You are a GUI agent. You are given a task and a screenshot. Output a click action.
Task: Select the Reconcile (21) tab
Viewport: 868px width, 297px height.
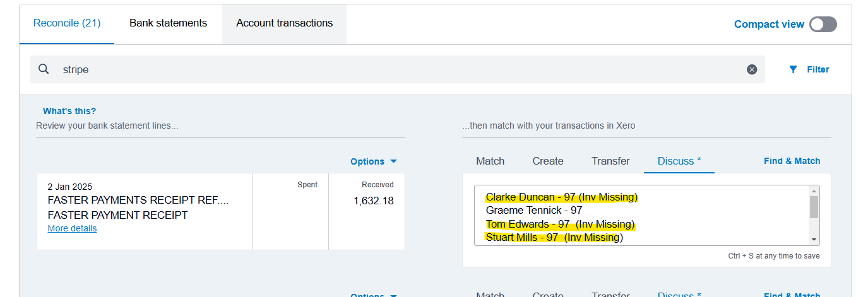[67, 23]
